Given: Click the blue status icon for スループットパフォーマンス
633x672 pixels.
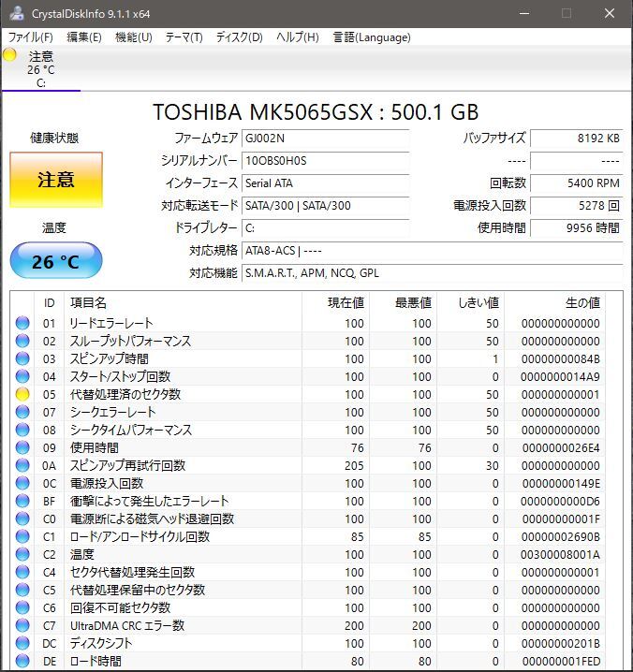Looking at the screenshot, I should [22, 341].
